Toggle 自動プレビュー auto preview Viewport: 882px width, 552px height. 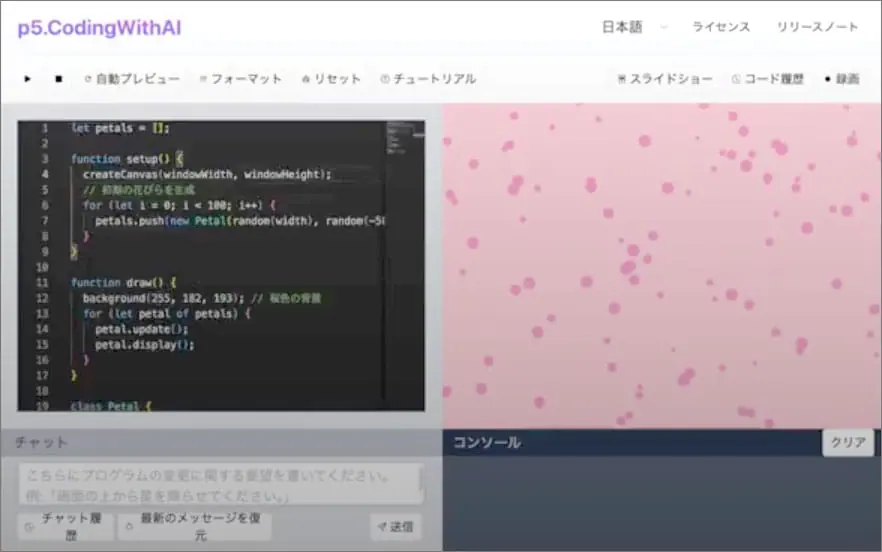click(x=132, y=79)
